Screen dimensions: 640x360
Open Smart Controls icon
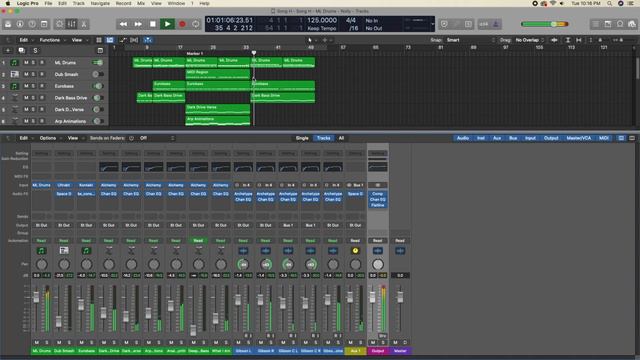pyautogui.click(x=60, y=24)
